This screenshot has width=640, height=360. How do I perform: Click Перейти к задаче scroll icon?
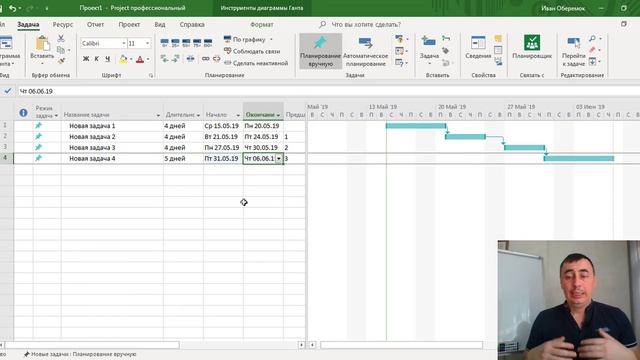point(573,43)
